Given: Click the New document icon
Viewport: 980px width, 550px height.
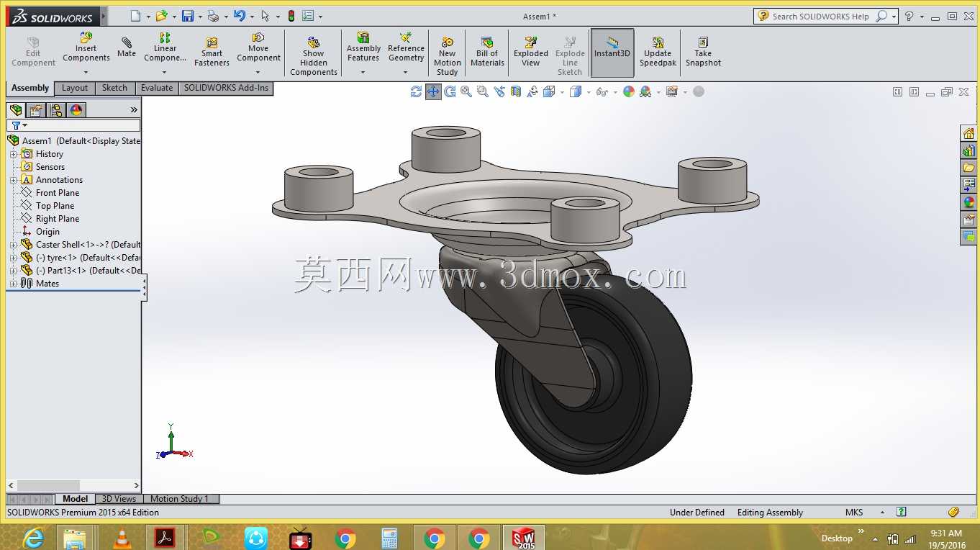Looking at the screenshot, I should (135, 16).
